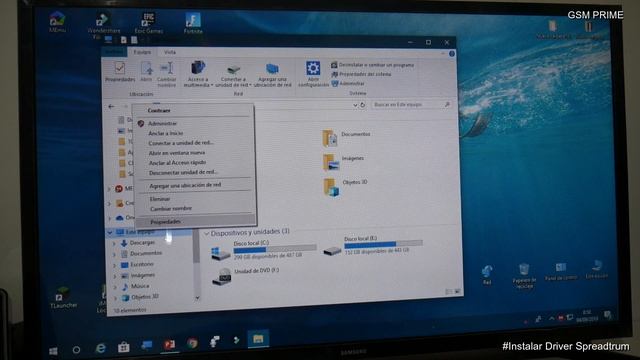Switch to the Vista ribbon tab

[x=170, y=52]
